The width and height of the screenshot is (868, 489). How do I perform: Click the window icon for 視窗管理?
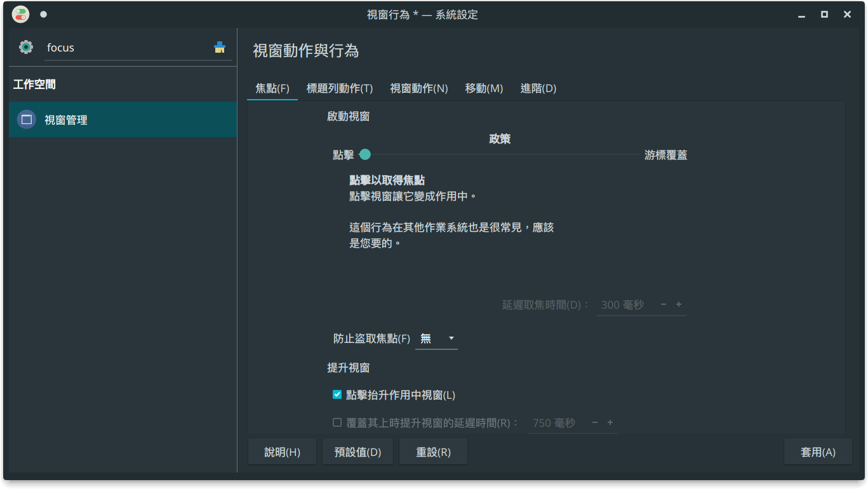pyautogui.click(x=27, y=119)
